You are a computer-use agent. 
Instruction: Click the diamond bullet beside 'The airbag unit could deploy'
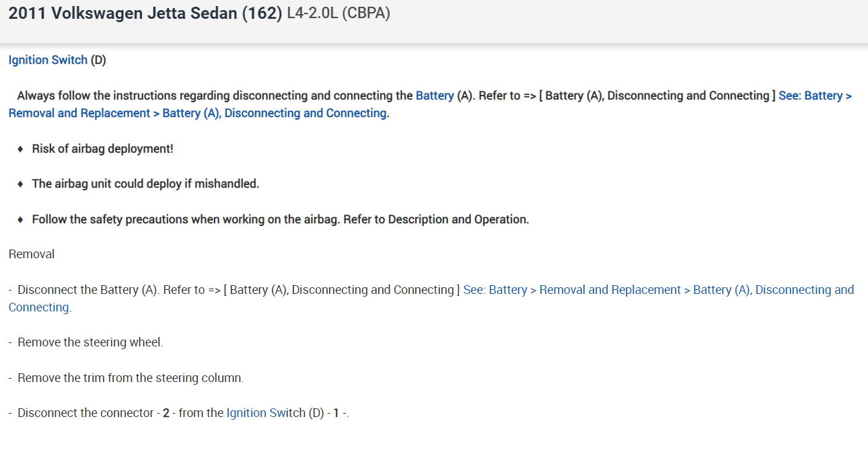(x=22, y=184)
